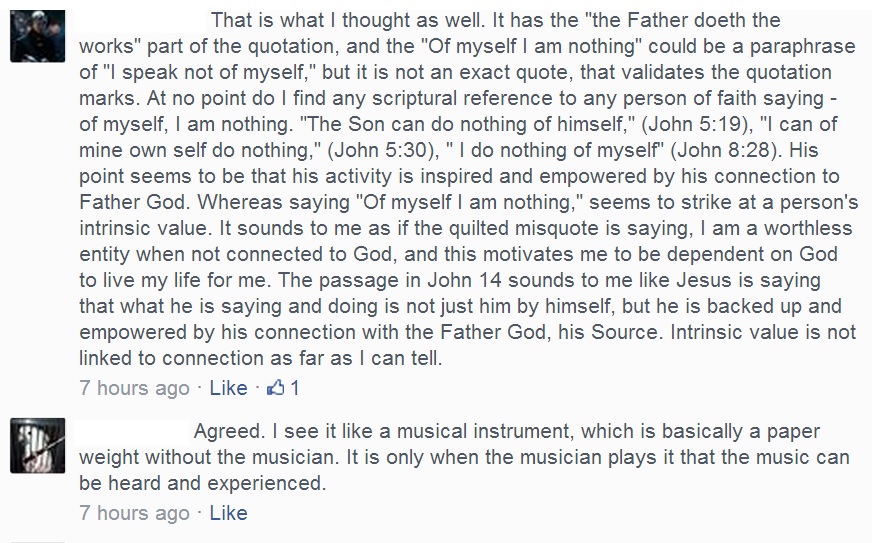Like the musical instrument comment
Viewport: 872px width, 543px height.
[x=228, y=513]
